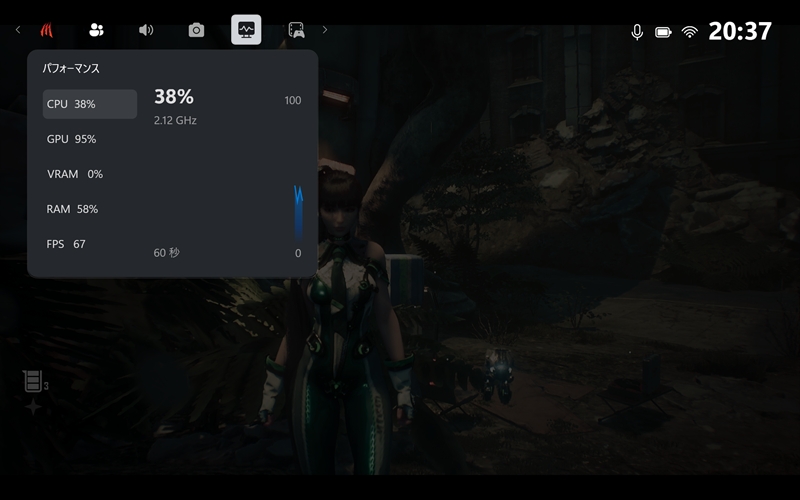Screen dimensions: 800x500
Task: Click the in-game four-point star icon
Action: [33, 407]
